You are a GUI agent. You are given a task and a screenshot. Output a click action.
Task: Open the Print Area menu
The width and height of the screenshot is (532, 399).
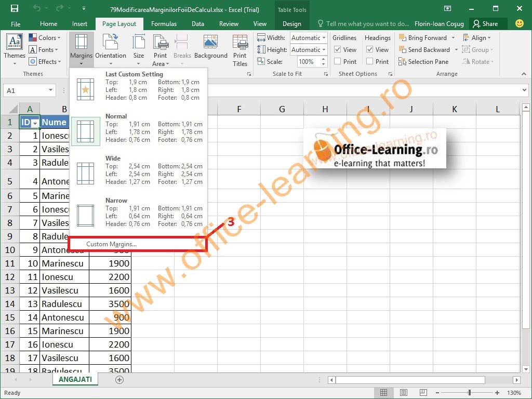coord(161,50)
